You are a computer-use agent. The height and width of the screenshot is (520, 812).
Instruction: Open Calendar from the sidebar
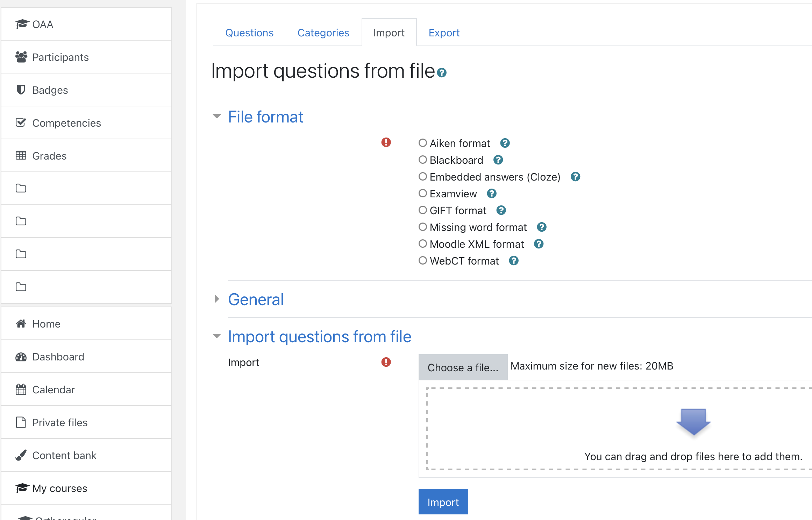click(54, 389)
